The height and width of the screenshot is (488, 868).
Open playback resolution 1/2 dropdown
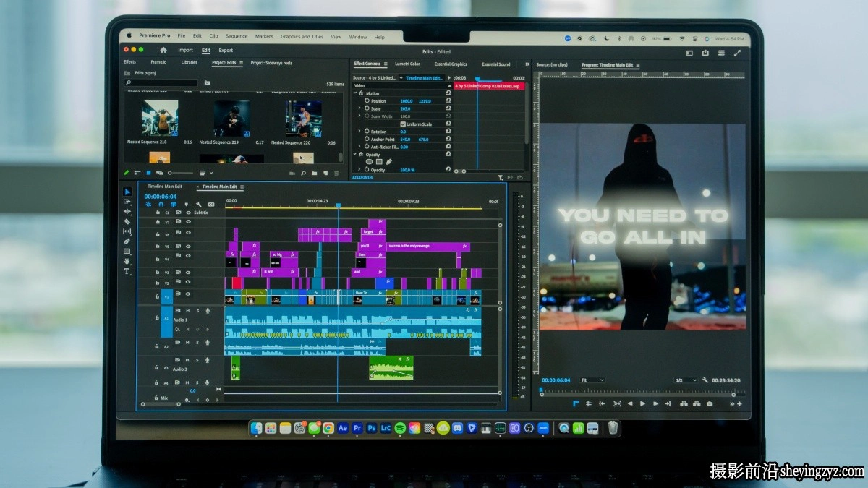tap(685, 380)
